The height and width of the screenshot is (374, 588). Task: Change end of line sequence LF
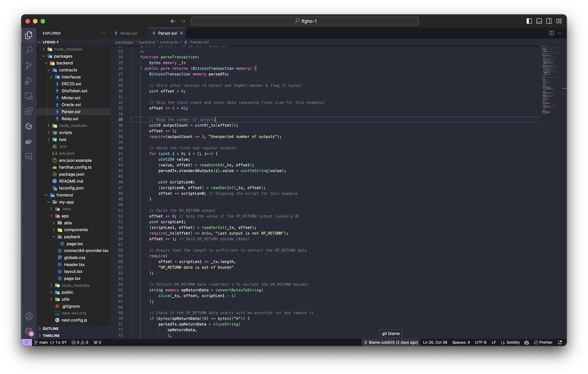tap(493, 342)
